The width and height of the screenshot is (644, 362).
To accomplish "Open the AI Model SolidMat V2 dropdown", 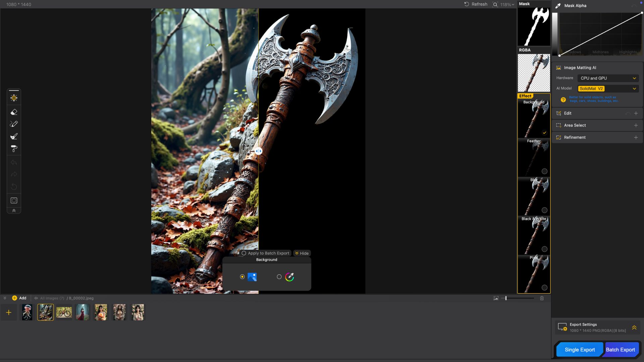I will pyautogui.click(x=608, y=88).
